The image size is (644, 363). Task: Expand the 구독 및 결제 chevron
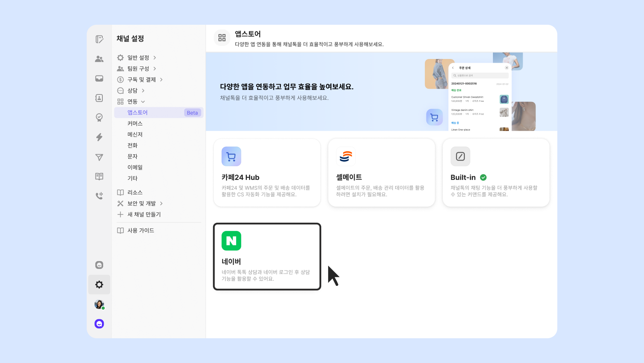[161, 80]
